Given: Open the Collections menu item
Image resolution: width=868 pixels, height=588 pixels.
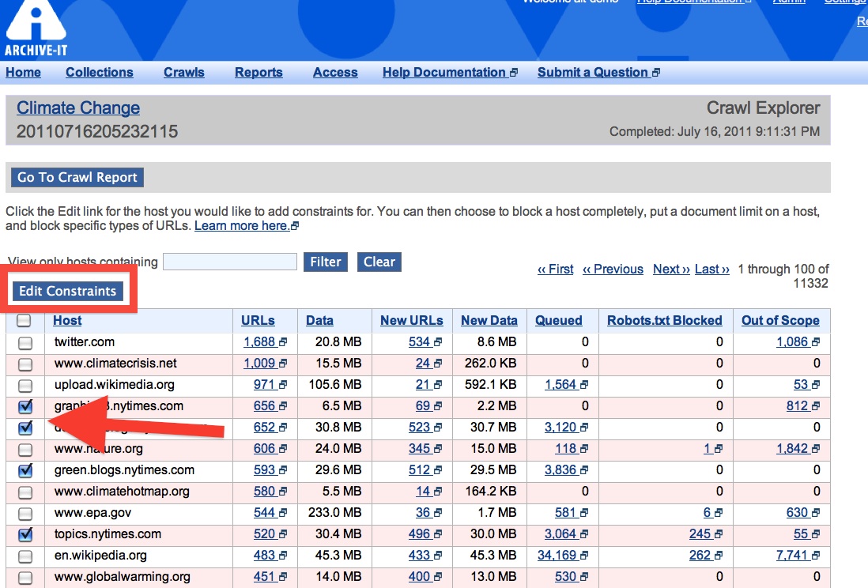Looking at the screenshot, I should [99, 72].
